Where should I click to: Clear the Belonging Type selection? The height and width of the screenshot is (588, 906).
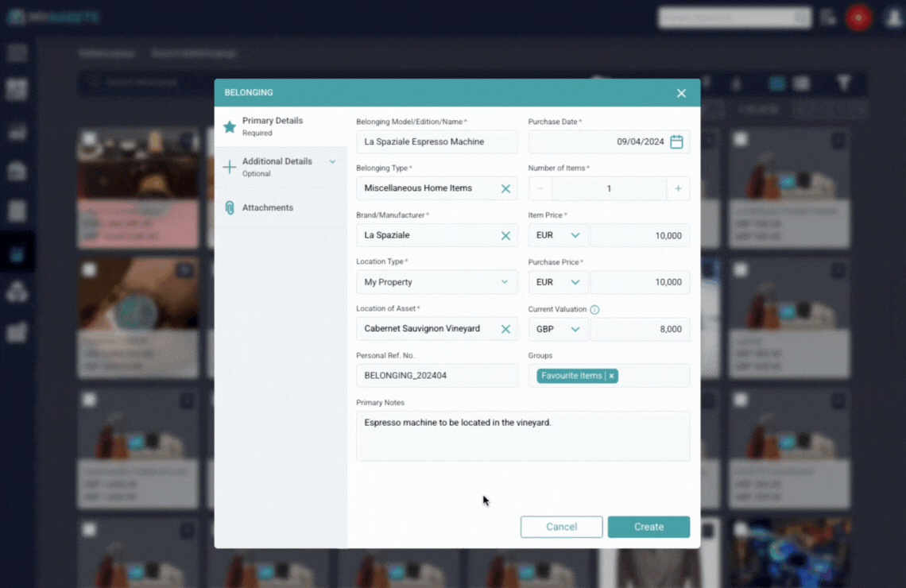(505, 188)
